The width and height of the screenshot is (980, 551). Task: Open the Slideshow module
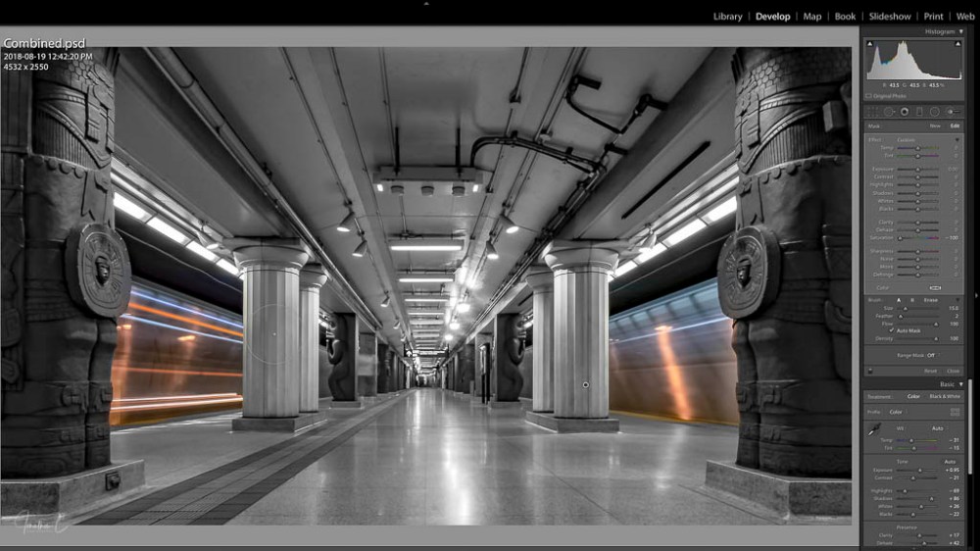[x=889, y=17]
